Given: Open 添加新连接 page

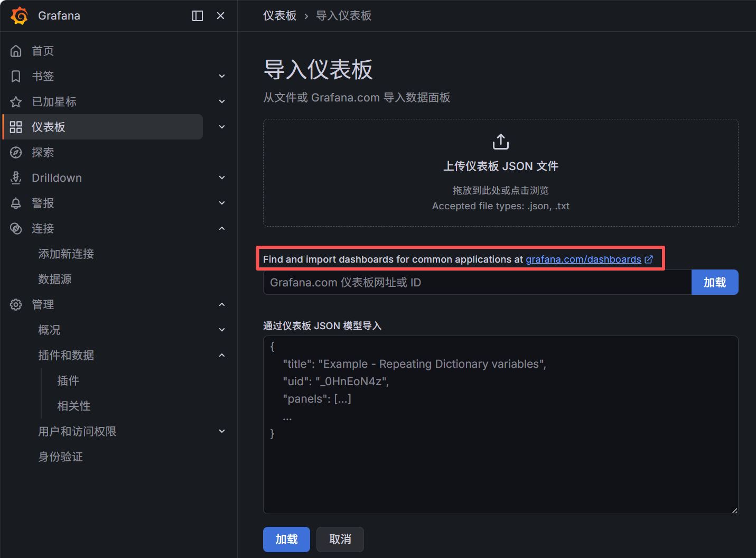Looking at the screenshot, I should coord(66,254).
